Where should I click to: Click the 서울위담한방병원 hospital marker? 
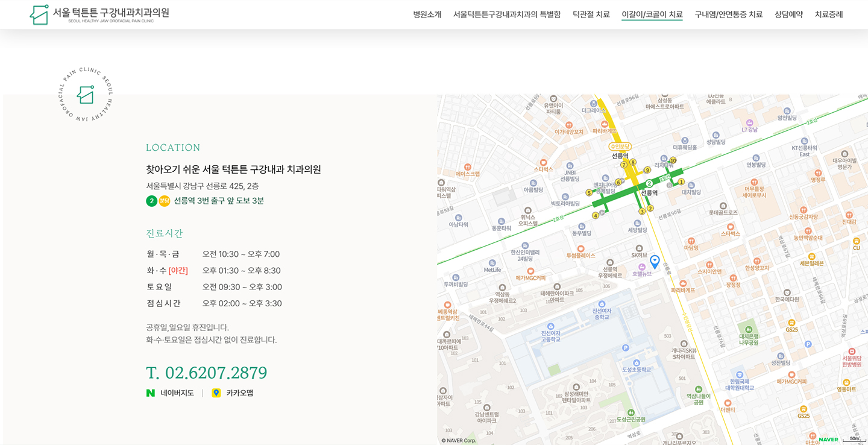(852, 352)
